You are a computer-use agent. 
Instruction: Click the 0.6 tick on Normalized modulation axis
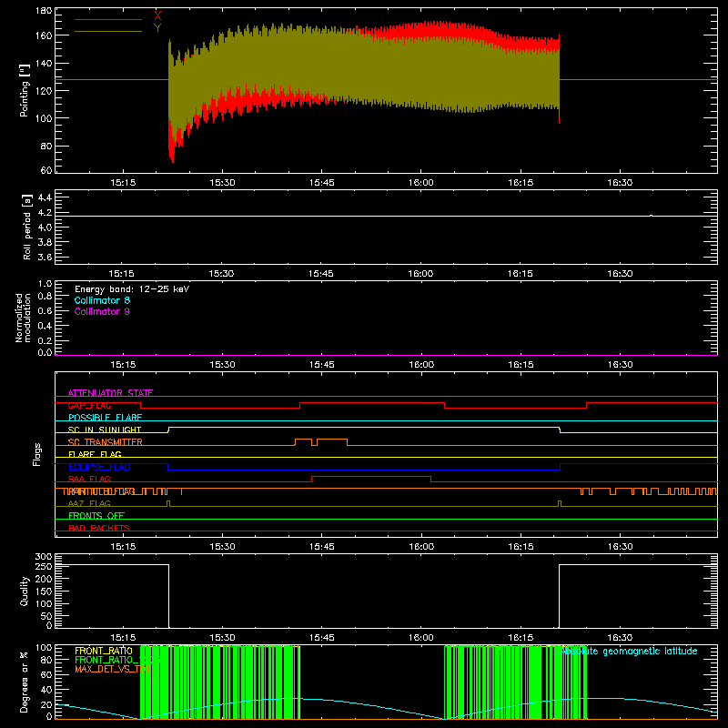pos(45,310)
